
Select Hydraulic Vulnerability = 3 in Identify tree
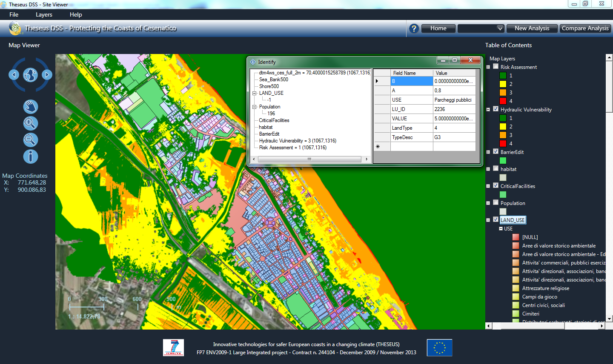(x=298, y=141)
